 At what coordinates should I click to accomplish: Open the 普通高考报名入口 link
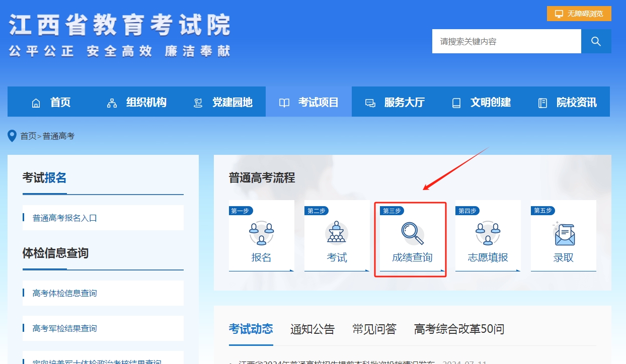[103, 218]
